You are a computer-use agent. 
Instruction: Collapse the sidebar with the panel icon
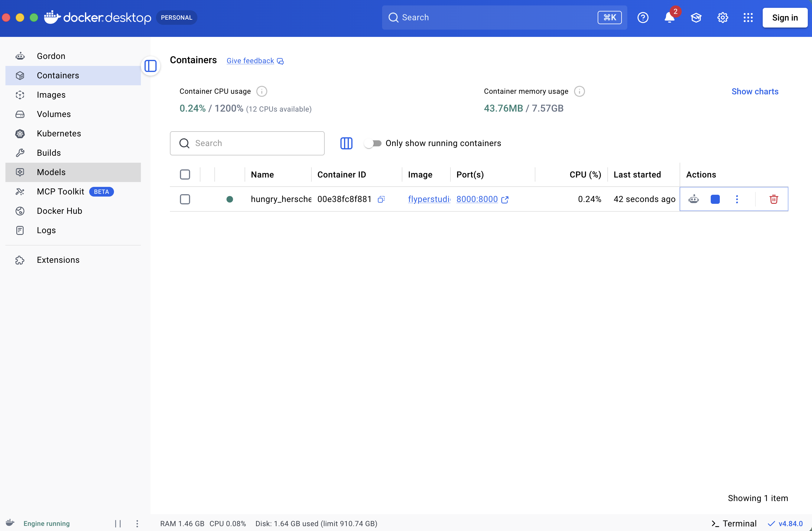(x=151, y=66)
